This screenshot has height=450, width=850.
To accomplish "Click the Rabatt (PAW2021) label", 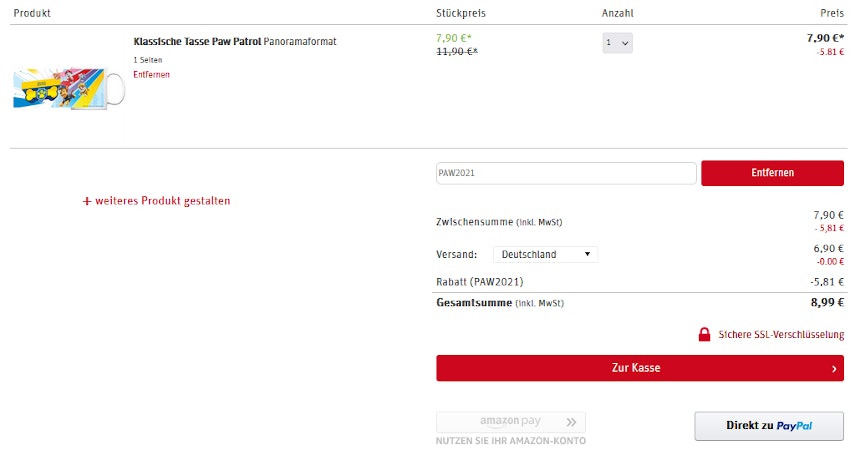I will tap(480, 282).
